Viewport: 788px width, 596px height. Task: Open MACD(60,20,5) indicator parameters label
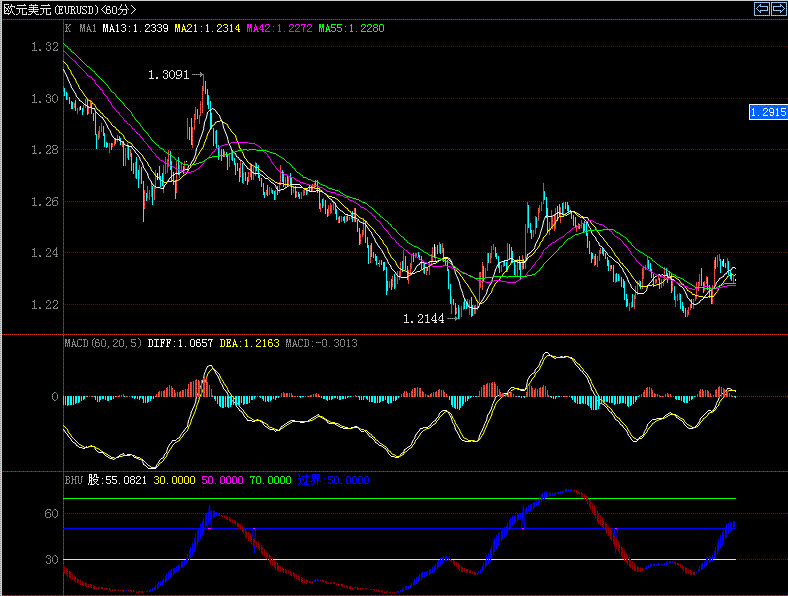click(x=103, y=343)
